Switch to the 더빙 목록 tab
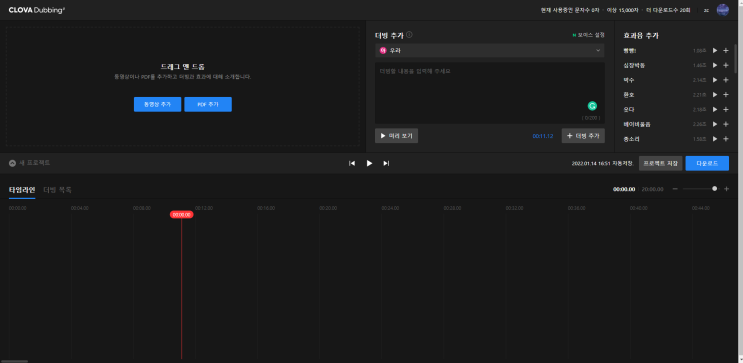Image resolution: width=743 pixels, height=363 pixels. (57, 190)
